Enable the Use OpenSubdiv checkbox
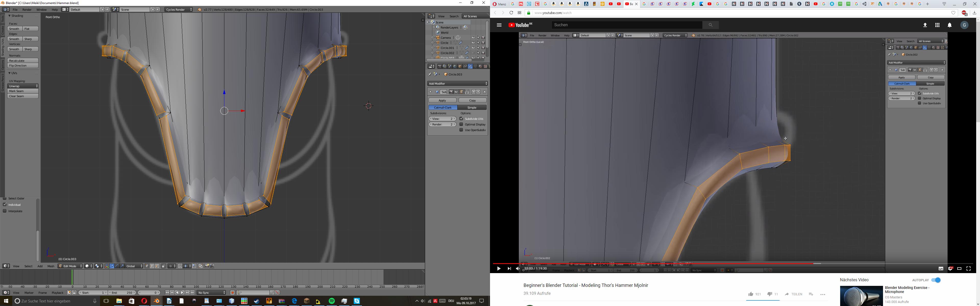980x306 pixels. click(461, 130)
